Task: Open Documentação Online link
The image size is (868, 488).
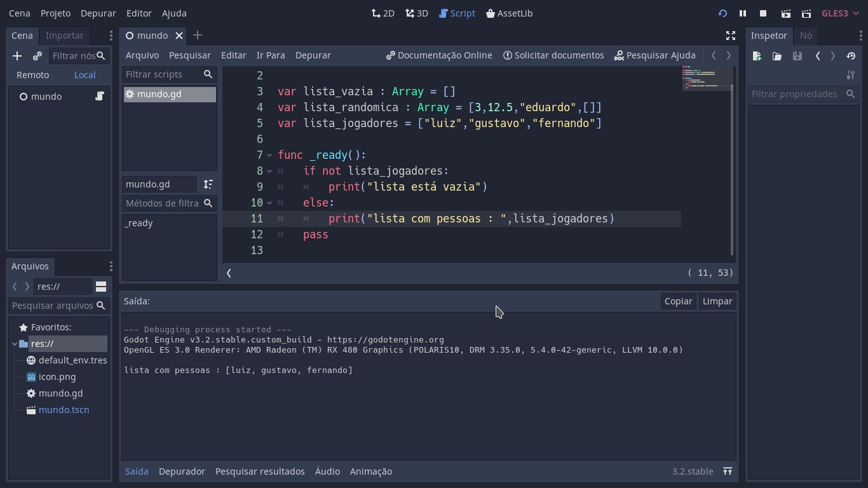Action: tap(439, 55)
